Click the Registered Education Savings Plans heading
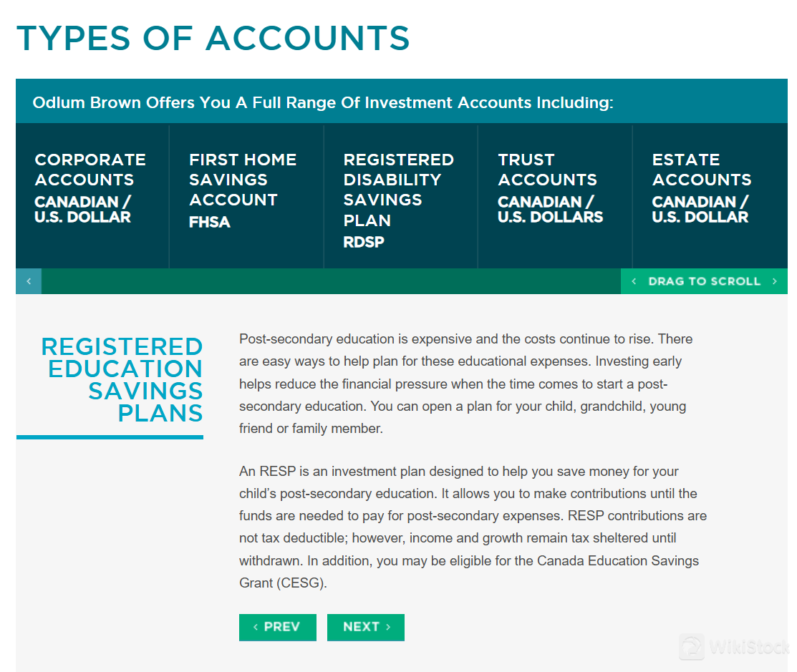 coord(123,380)
